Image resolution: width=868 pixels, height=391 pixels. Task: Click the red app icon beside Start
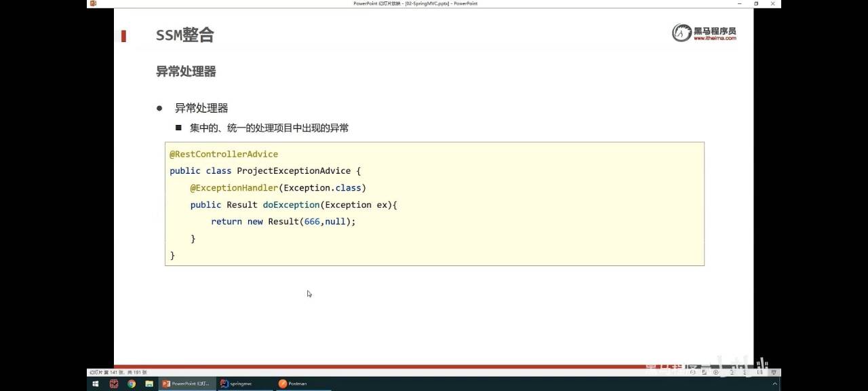(x=114, y=384)
